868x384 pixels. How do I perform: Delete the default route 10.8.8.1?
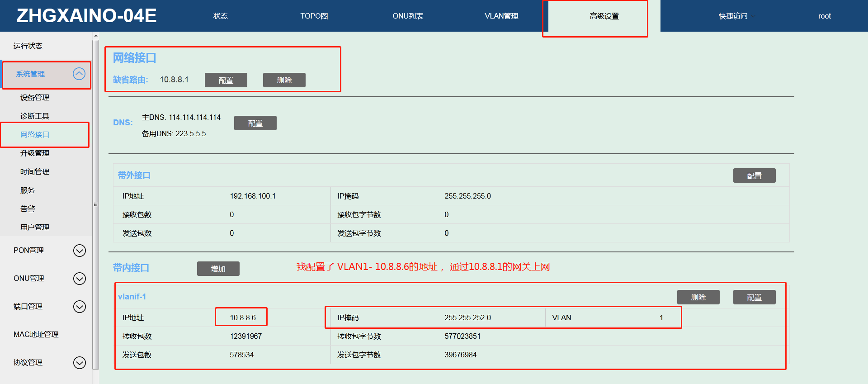pos(284,80)
